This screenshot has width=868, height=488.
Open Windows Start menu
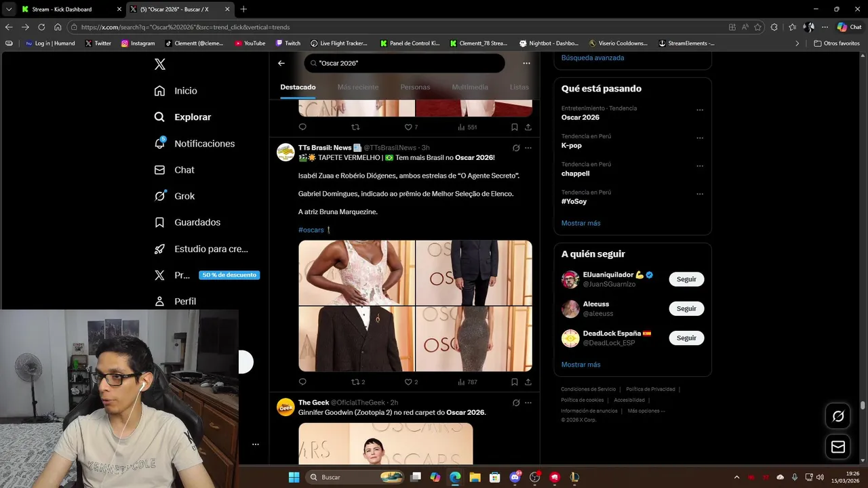pyautogui.click(x=294, y=477)
